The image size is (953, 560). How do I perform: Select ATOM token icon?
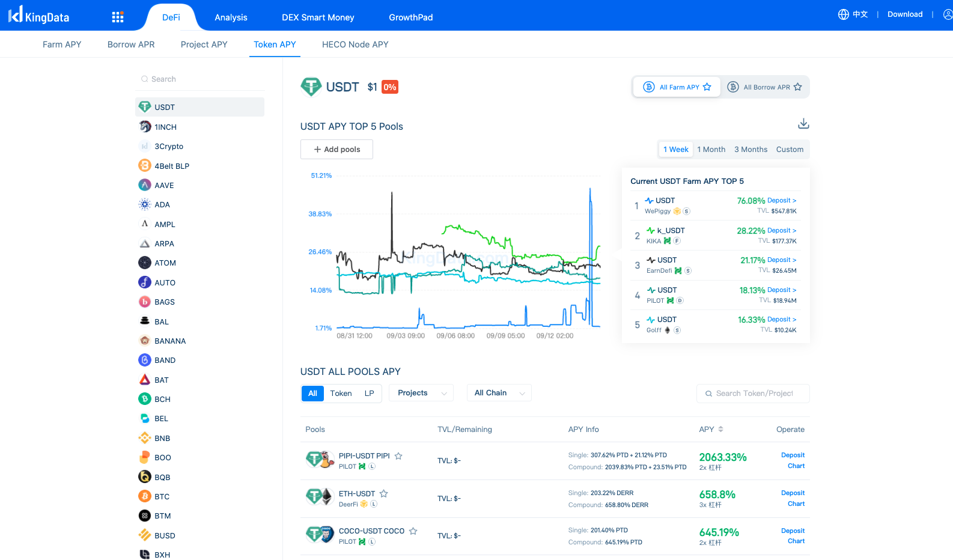coord(145,263)
